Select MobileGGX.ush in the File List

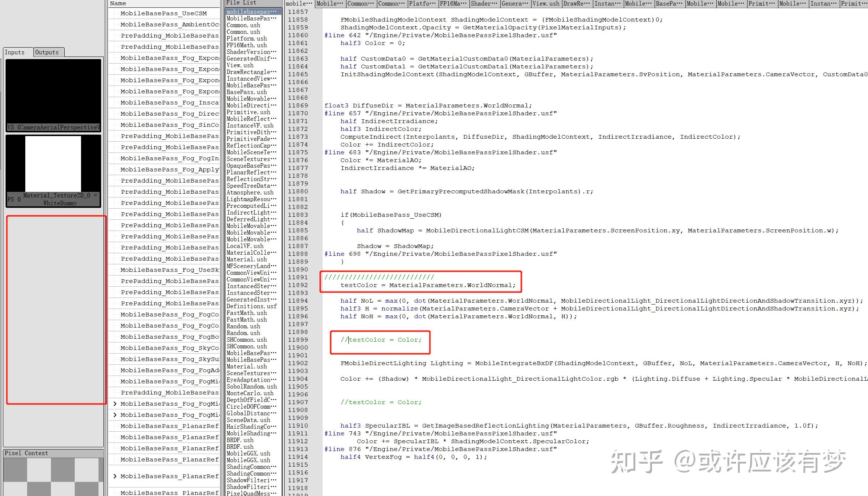[x=248, y=453]
